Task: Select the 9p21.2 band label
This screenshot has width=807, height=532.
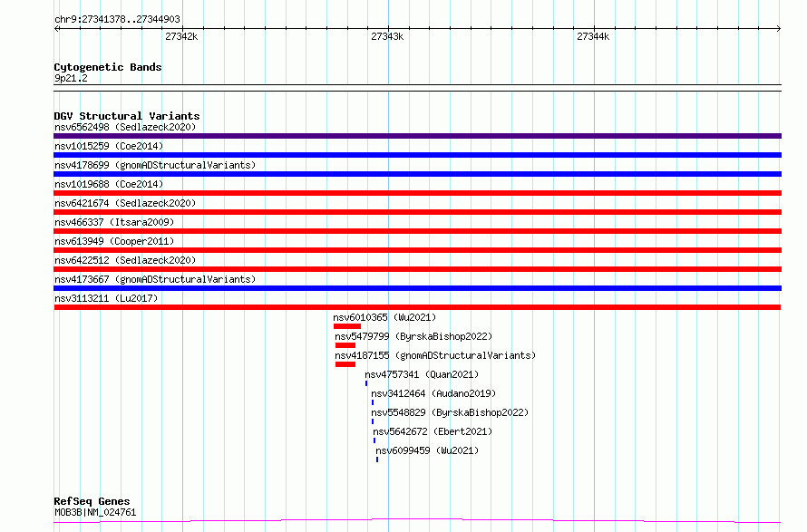Action: 71,78
